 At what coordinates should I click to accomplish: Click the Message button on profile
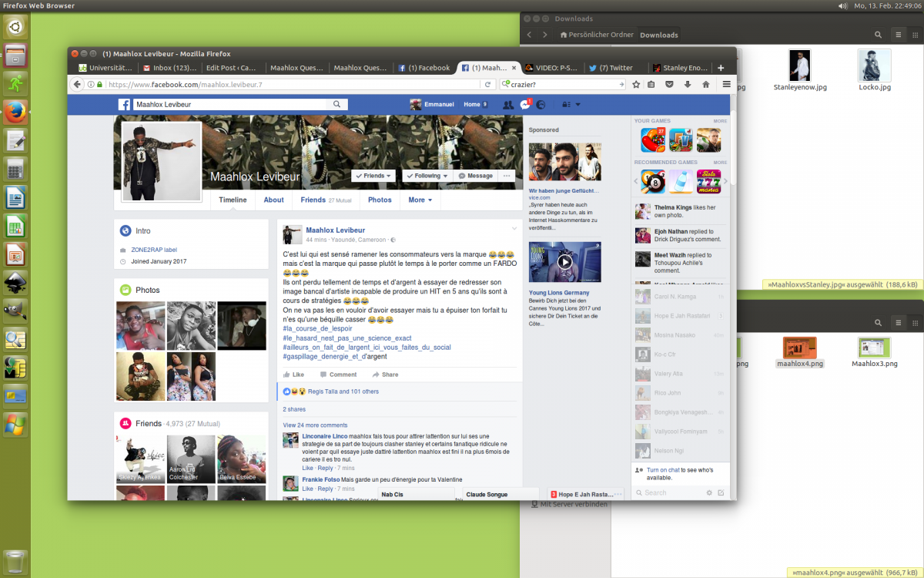[475, 176]
